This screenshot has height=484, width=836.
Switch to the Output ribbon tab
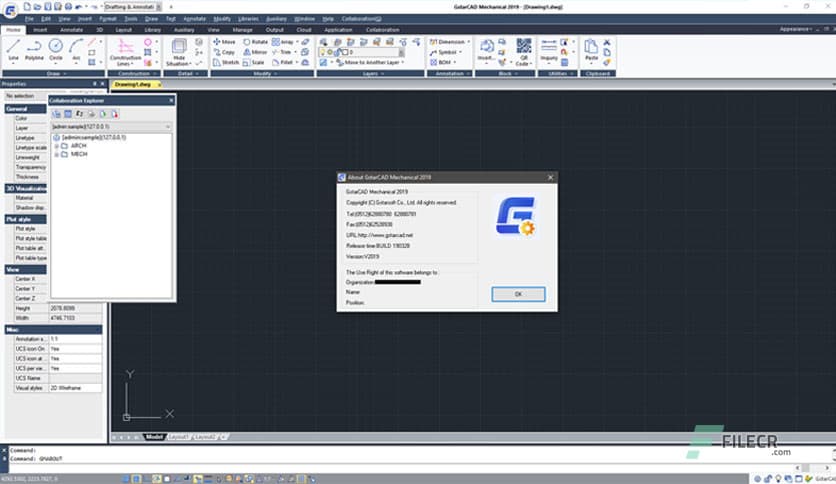275,30
